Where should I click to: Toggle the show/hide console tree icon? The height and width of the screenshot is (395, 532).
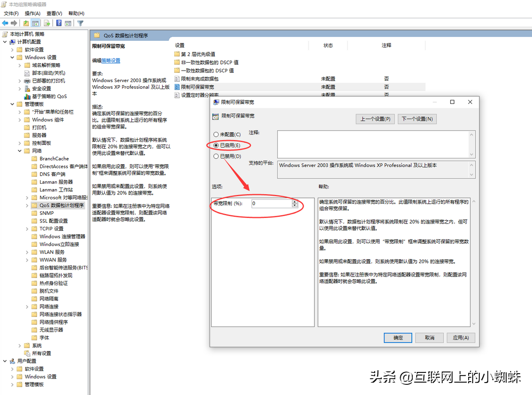[x=35, y=23]
